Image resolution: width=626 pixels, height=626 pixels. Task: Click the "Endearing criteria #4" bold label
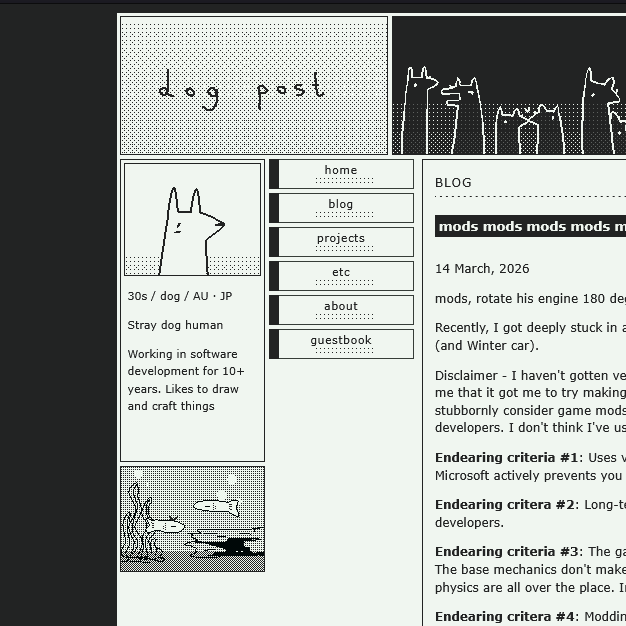click(507, 617)
